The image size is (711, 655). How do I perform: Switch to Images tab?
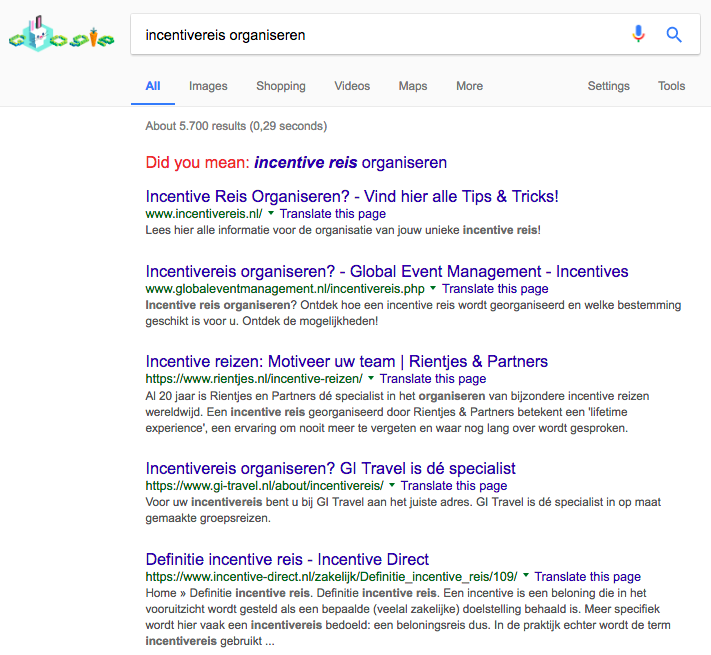pyautogui.click(x=208, y=86)
